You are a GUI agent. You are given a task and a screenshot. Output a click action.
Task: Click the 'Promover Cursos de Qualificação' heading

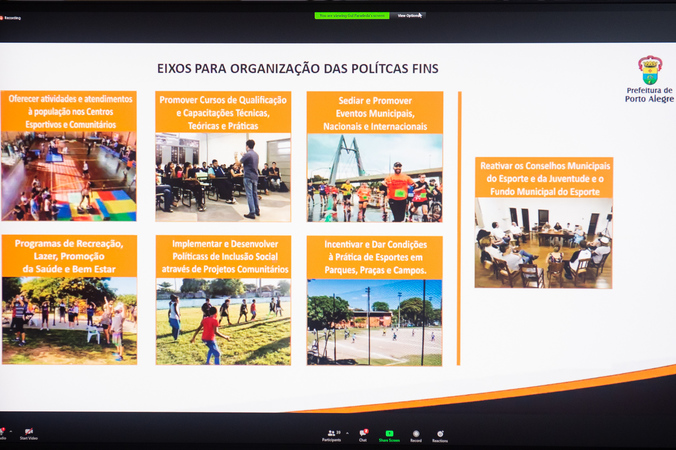coord(223,112)
